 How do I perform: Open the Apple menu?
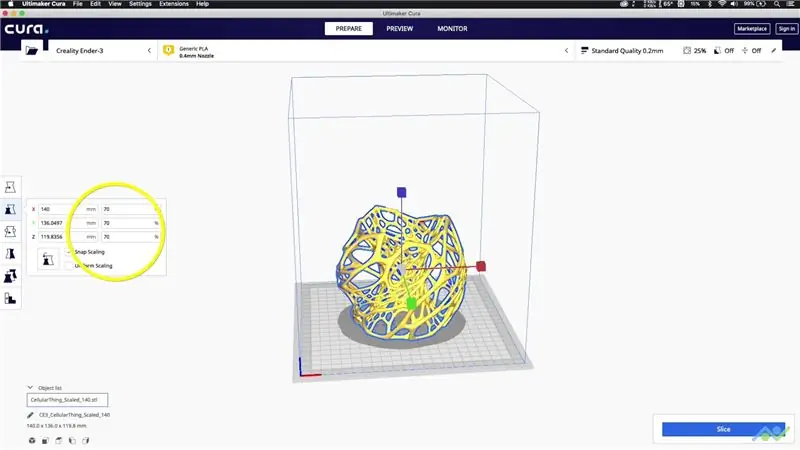(10, 4)
